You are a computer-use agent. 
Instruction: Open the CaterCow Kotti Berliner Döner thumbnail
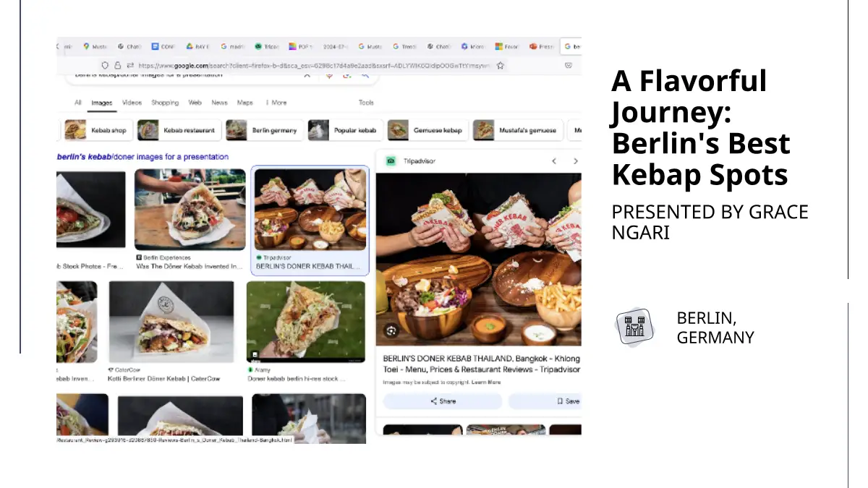pos(171,322)
